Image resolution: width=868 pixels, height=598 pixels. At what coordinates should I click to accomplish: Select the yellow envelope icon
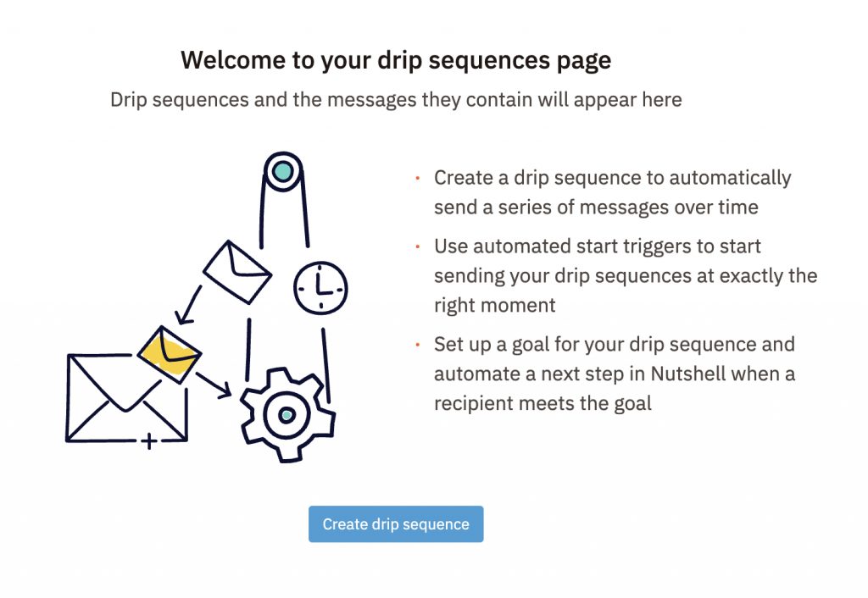[x=169, y=354]
